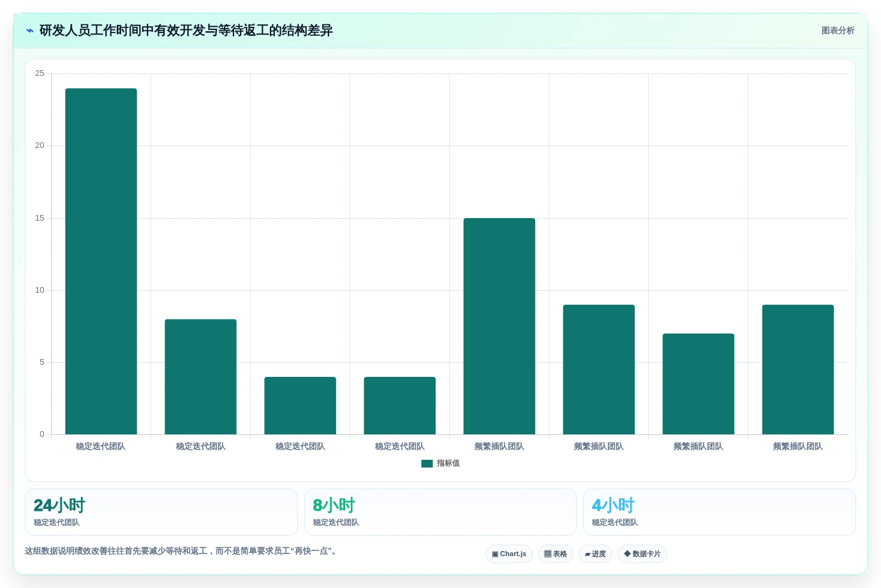The image size is (881, 588).
Task: Click the y-axis label 15
Action: (40, 218)
